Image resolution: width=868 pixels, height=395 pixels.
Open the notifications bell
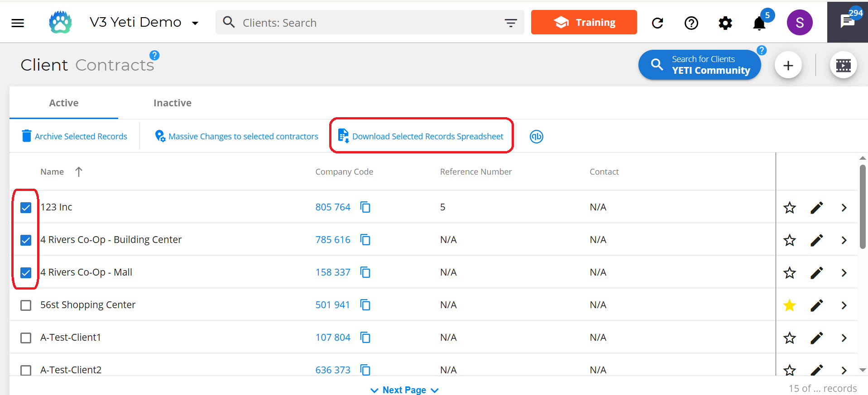[759, 23]
